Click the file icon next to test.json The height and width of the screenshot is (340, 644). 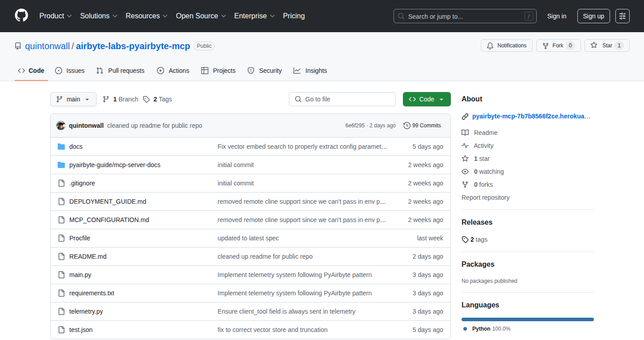(x=61, y=330)
